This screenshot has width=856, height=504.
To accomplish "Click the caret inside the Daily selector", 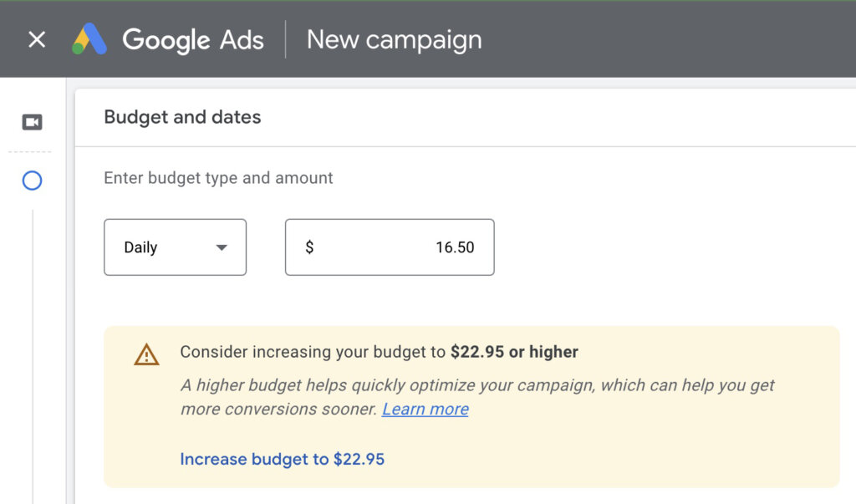I will 222,247.
